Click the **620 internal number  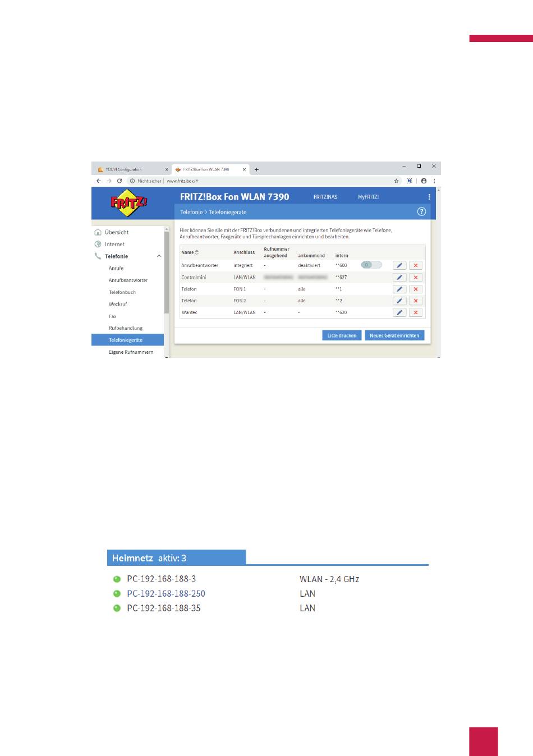pos(341,312)
